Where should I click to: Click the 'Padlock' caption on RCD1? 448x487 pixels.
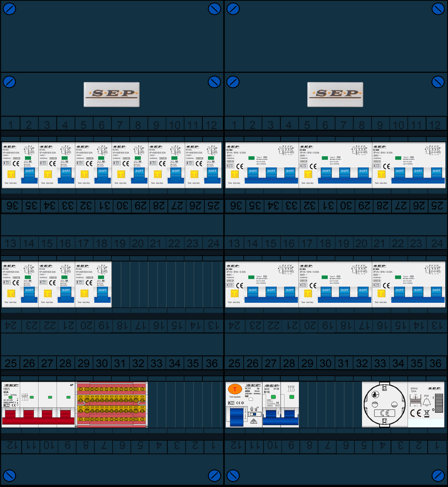coord(254,423)
